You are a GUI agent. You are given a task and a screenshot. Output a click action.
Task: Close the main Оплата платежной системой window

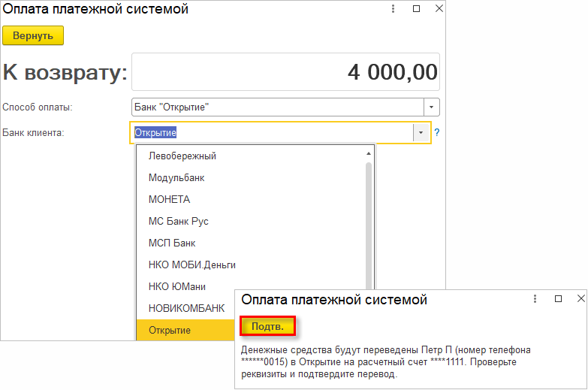439,8
